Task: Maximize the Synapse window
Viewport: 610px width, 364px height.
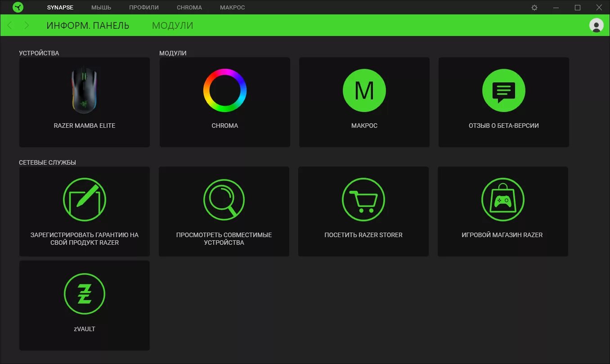Action: [578, 8]
